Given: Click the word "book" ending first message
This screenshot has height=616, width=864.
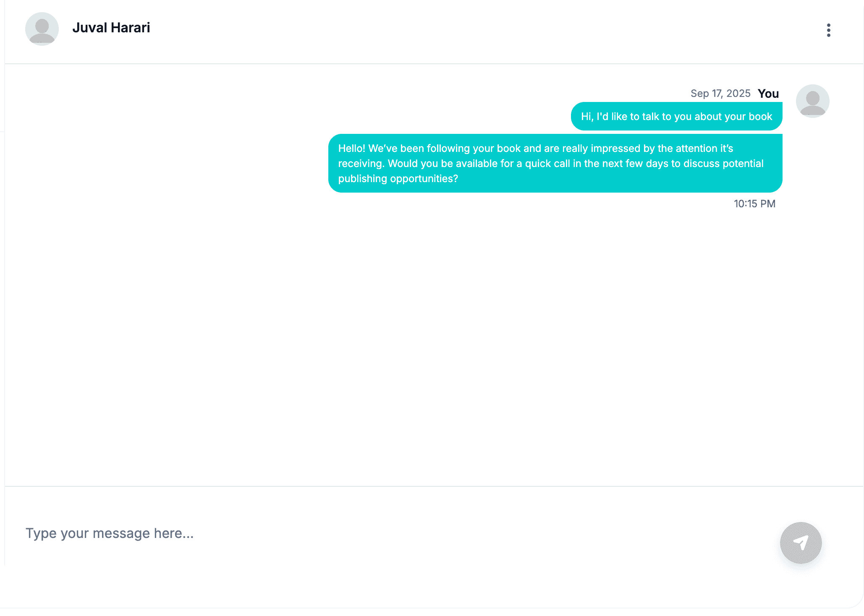Looking at the screenshot, I should pos(760,117).
